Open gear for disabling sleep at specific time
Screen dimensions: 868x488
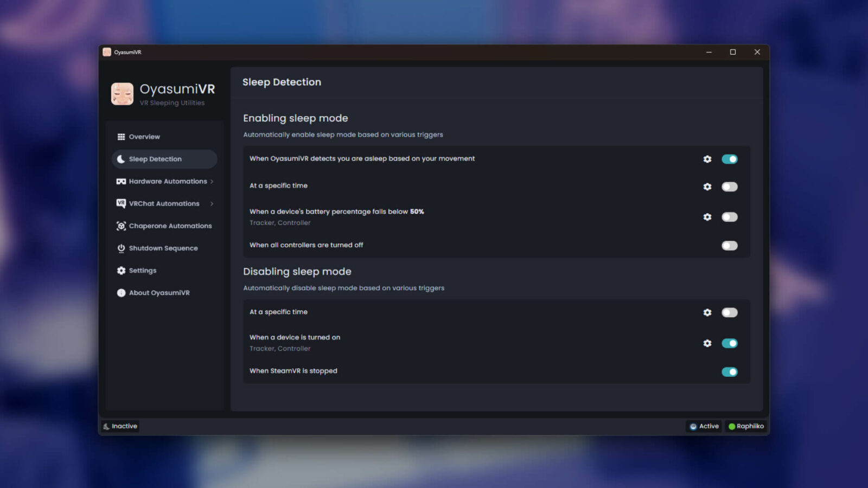pyautogui.click(x=707, y=312)
